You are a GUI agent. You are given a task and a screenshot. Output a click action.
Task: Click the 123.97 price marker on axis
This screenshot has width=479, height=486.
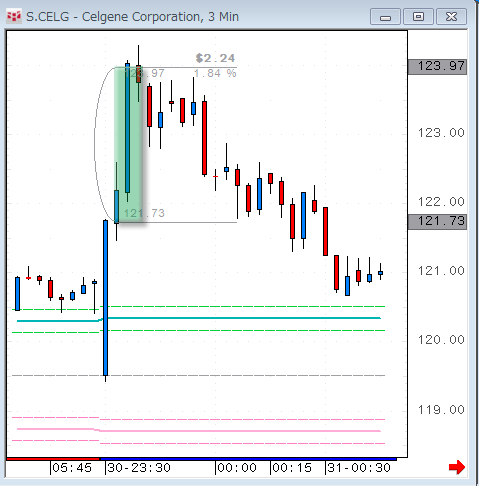[437, 67]
